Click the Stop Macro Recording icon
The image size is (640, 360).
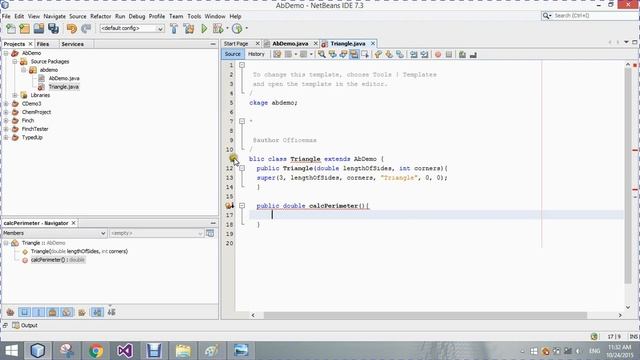pos(449,54)
